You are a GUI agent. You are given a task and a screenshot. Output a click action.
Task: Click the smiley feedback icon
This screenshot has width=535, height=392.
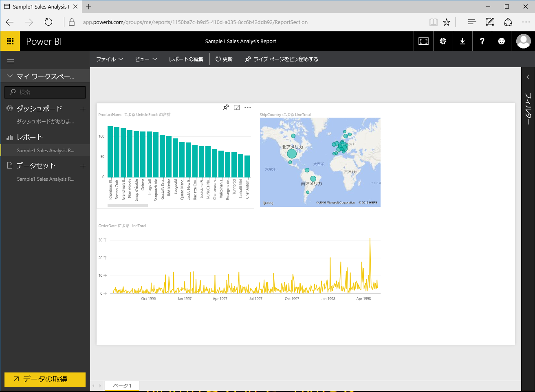(502, 41)
